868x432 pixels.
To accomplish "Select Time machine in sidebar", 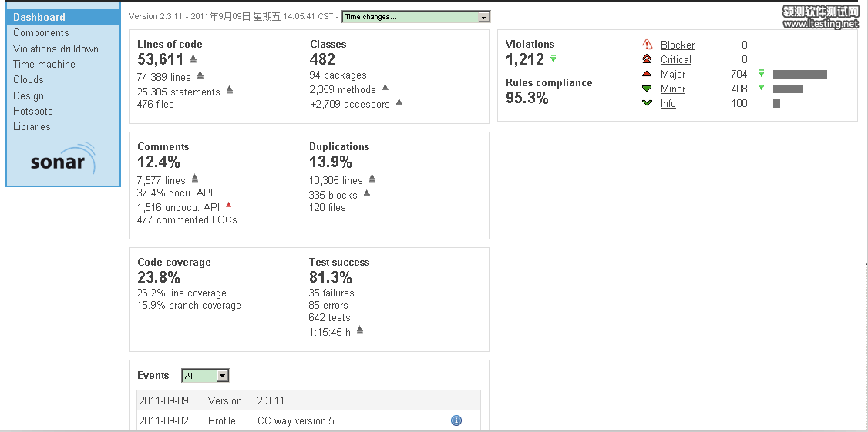I will coord(44,65).
